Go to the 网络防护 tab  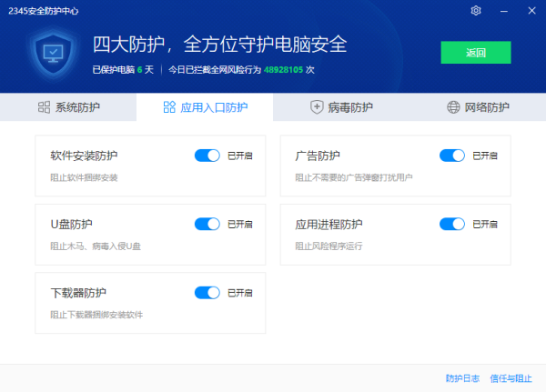(478, 107)
